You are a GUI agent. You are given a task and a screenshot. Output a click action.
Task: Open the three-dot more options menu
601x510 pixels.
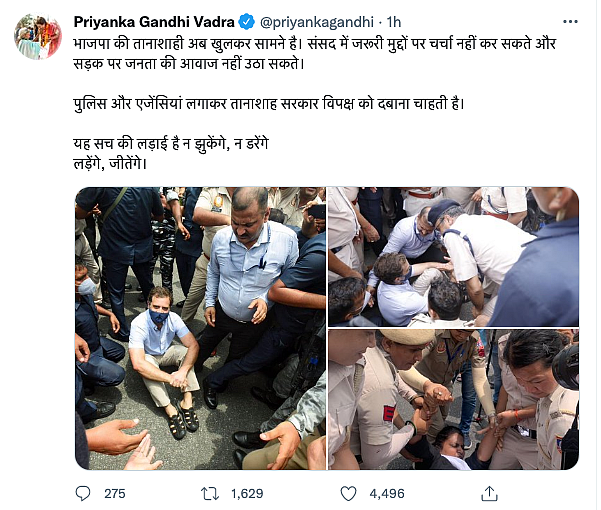(x=570, y=22)
